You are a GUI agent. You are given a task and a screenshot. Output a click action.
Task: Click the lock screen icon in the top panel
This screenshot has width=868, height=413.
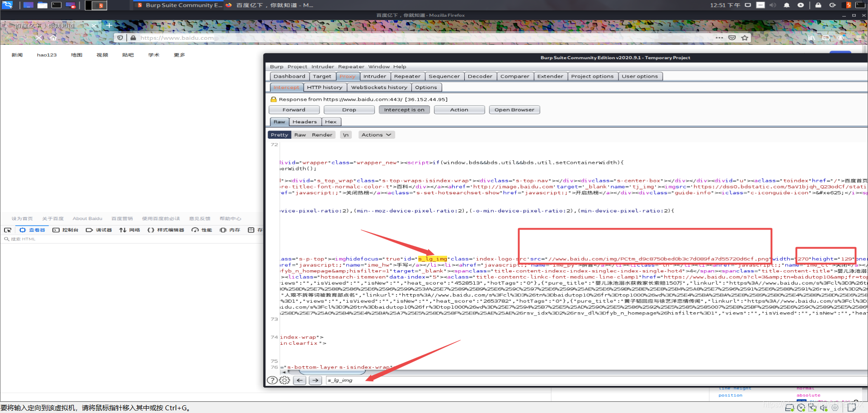tap(818, 5)
